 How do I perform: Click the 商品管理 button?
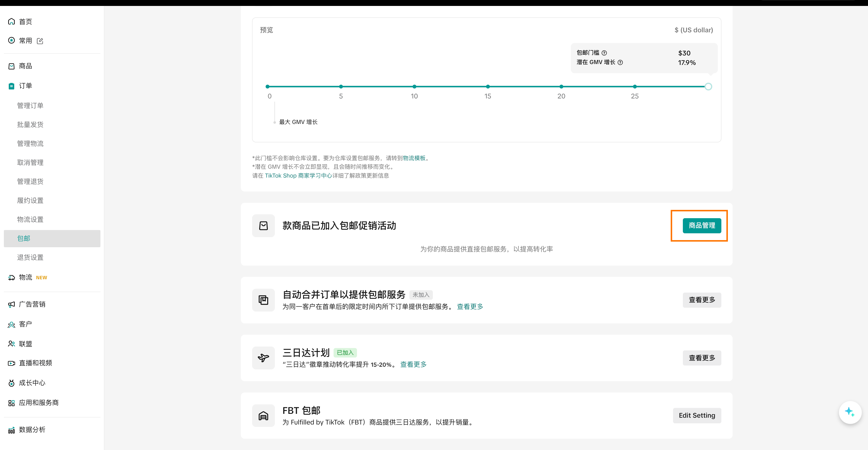702,226
